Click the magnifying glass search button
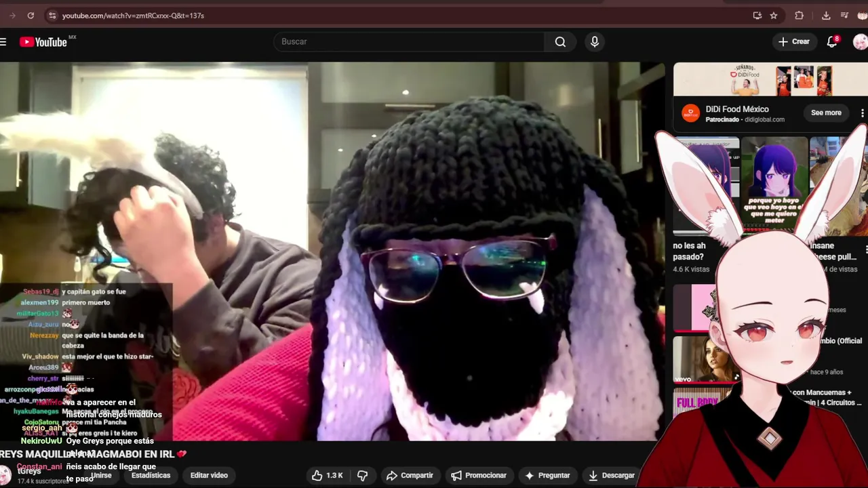The width and height of the screenshot is (868, 488). click(560, 41)
